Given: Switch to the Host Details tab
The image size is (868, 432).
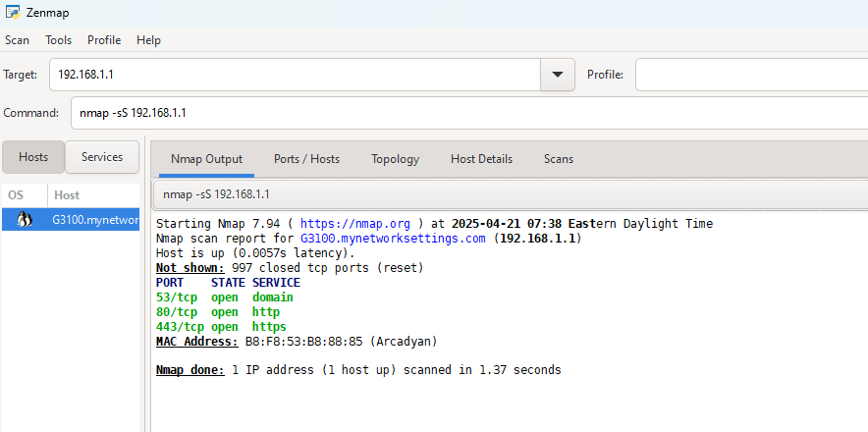Looking at the screenshot, I should [481, 159].
